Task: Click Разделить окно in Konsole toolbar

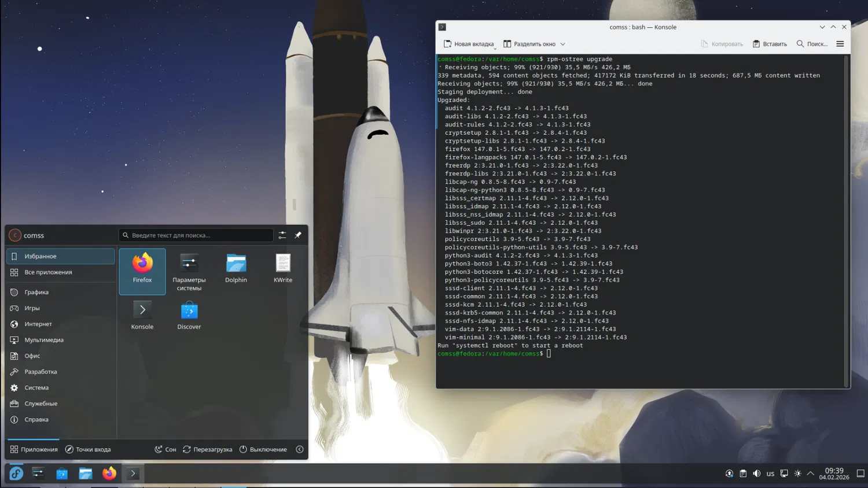Action: (529, 44)
